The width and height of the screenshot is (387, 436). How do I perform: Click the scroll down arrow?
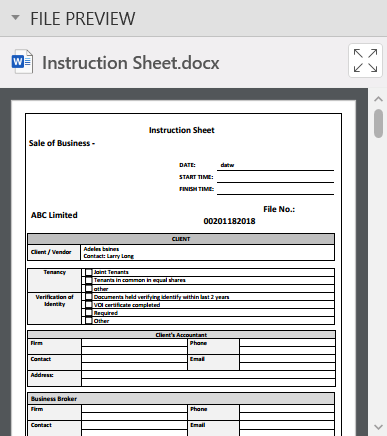click(x=378, y=427)
